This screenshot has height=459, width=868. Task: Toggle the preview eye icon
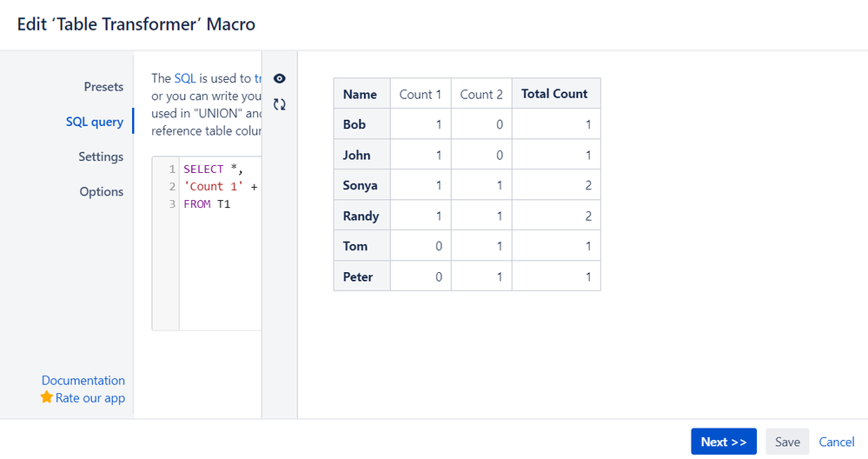(x=280, y=78)
